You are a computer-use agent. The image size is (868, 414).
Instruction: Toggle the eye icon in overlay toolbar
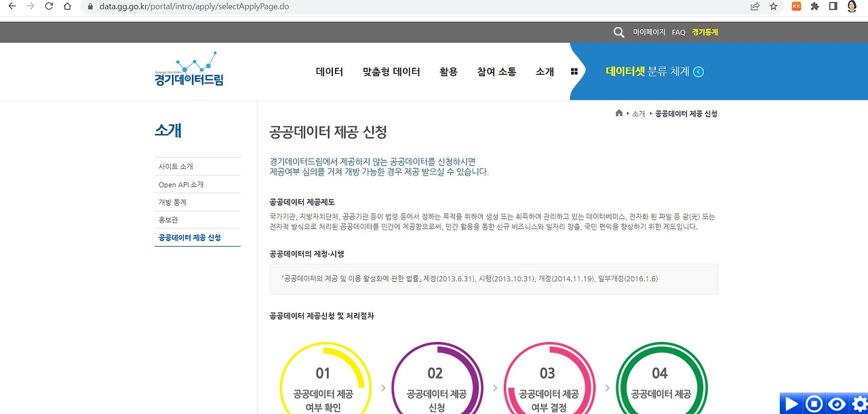pos(837,404)
